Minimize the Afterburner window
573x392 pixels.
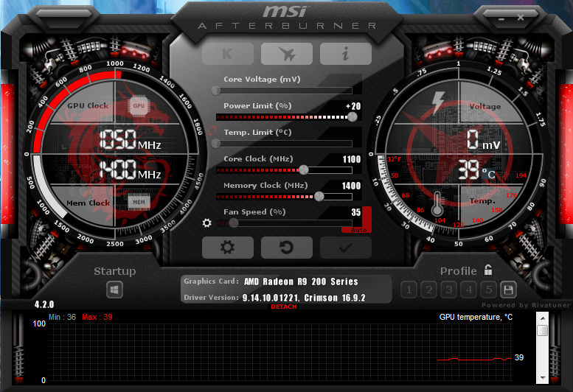tap(501, 18)
